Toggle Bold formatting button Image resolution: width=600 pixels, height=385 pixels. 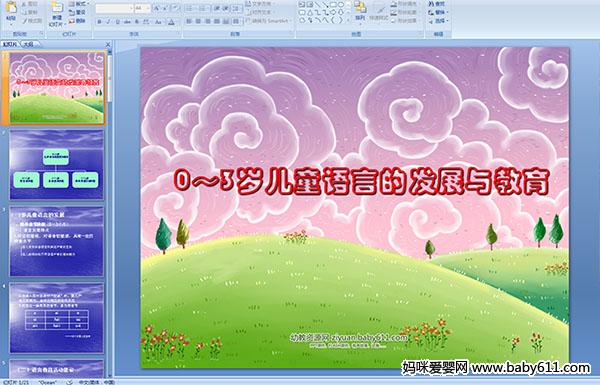pos(99,22)
